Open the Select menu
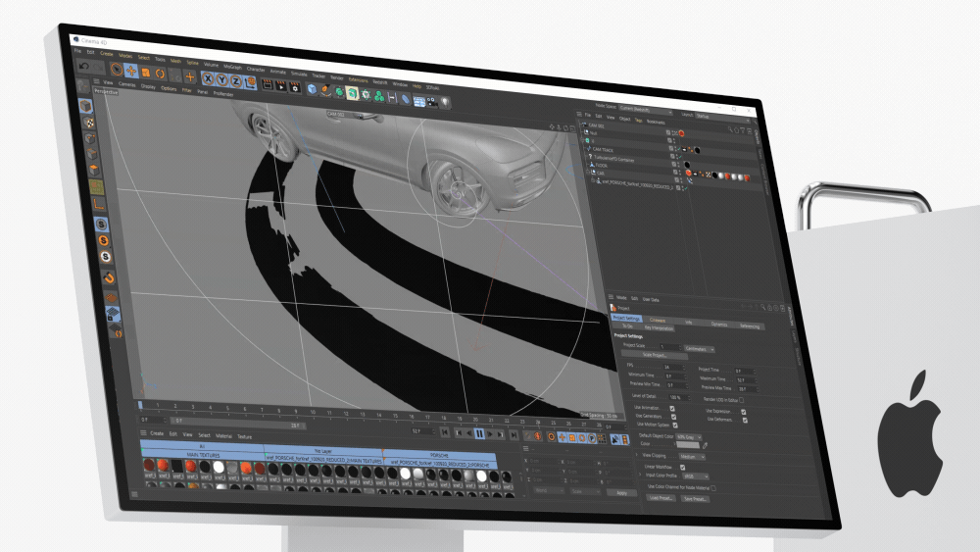 [x=144, y=58]
